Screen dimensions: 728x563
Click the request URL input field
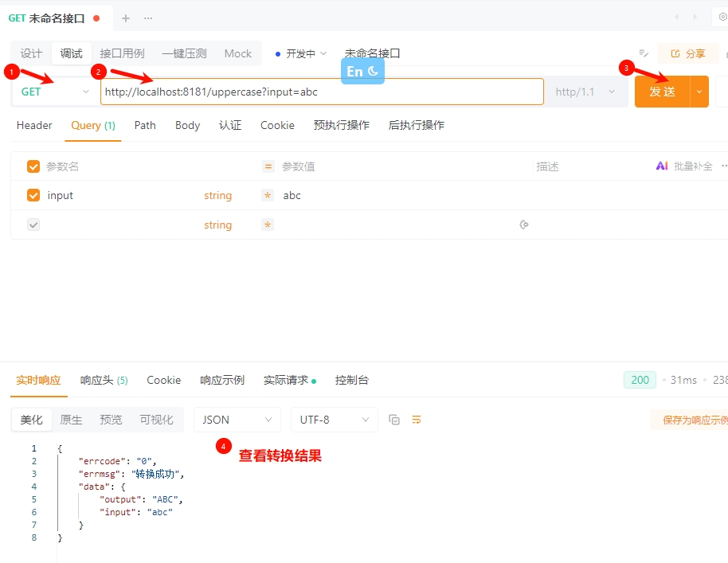tap(322, 92)
